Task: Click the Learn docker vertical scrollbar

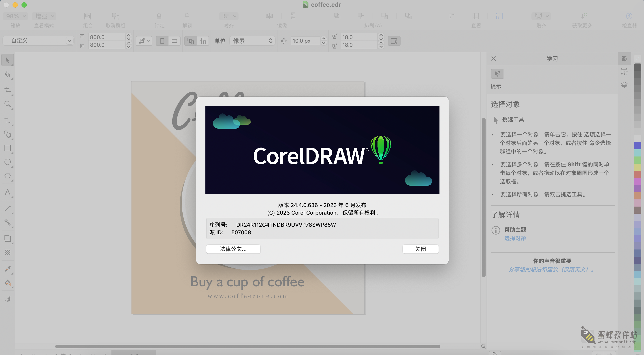Action: [x=484, y=197]
